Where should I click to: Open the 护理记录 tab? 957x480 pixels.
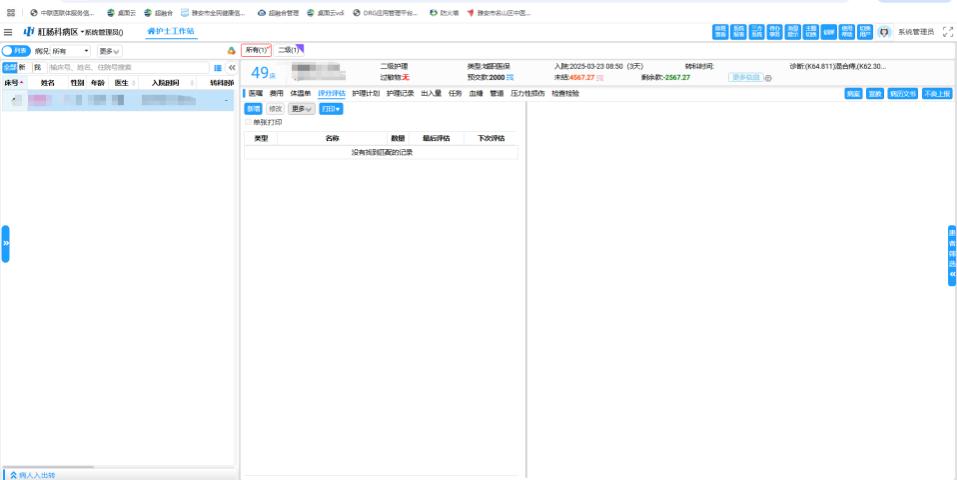400,93
